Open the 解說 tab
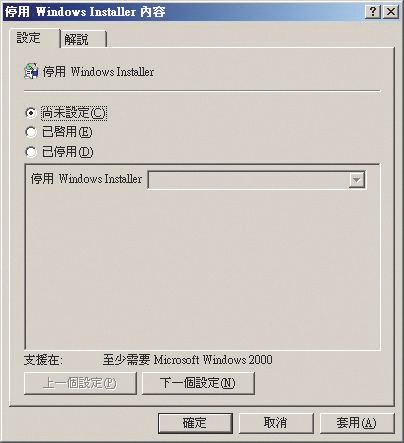This screenshot has width=404, height=443. [76, 40]
